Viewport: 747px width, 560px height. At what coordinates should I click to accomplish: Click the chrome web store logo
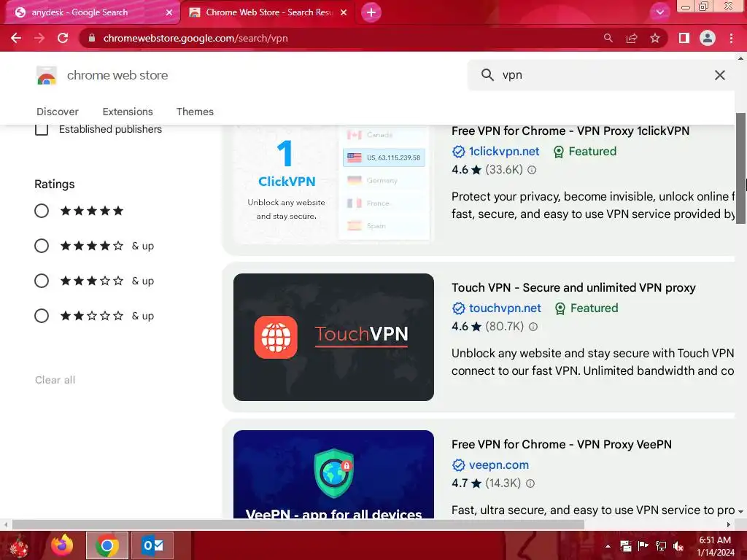[x=47, y=75]
